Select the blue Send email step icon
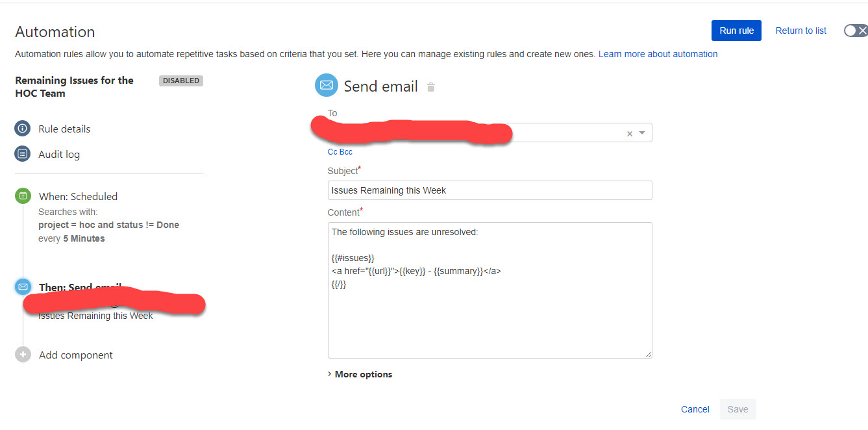This screenshot has width=868, height=430. 23,286
